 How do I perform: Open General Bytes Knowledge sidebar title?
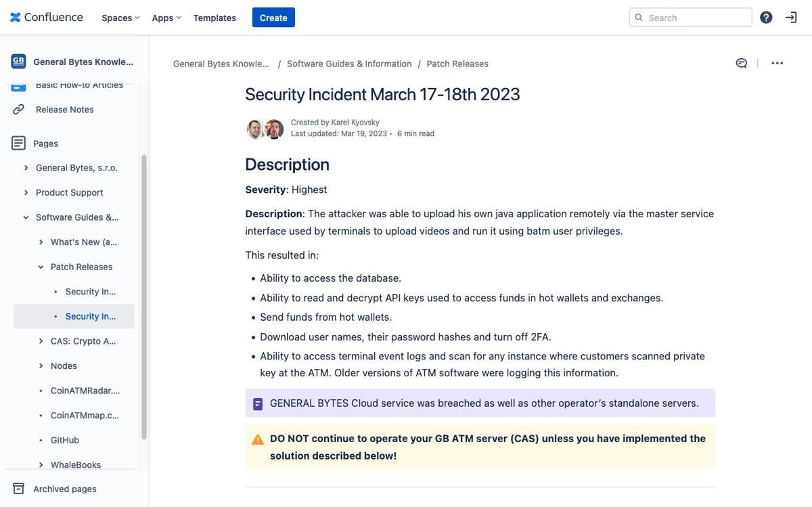84,62
